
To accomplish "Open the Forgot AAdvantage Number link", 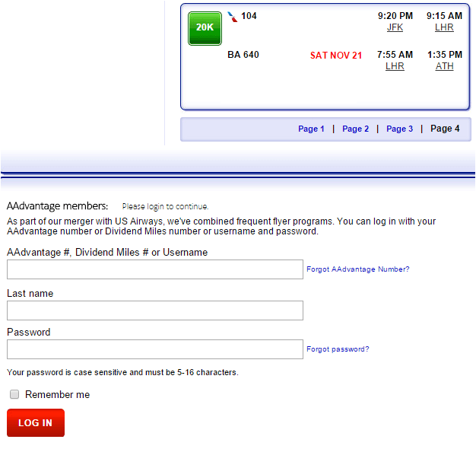I will [x=358, y=269].
